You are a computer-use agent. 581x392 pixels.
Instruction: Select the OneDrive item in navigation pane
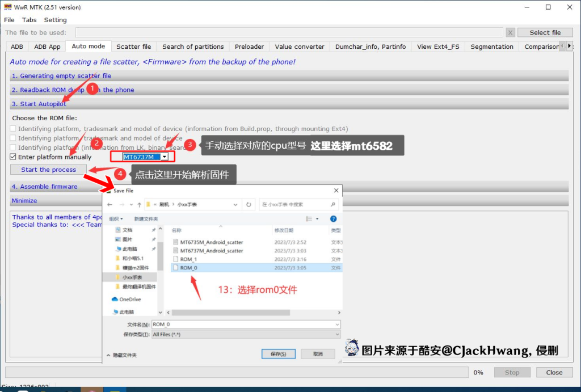[x=130, y=299]
